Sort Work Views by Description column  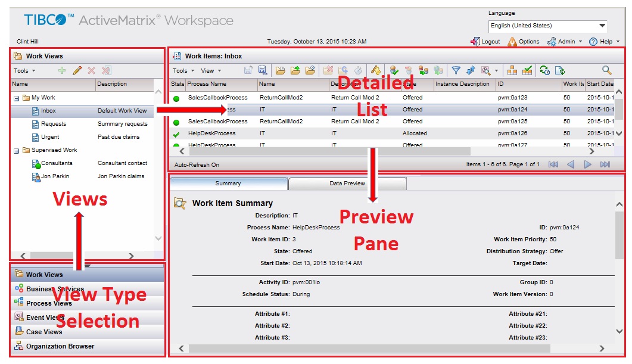tap(124, 84)
